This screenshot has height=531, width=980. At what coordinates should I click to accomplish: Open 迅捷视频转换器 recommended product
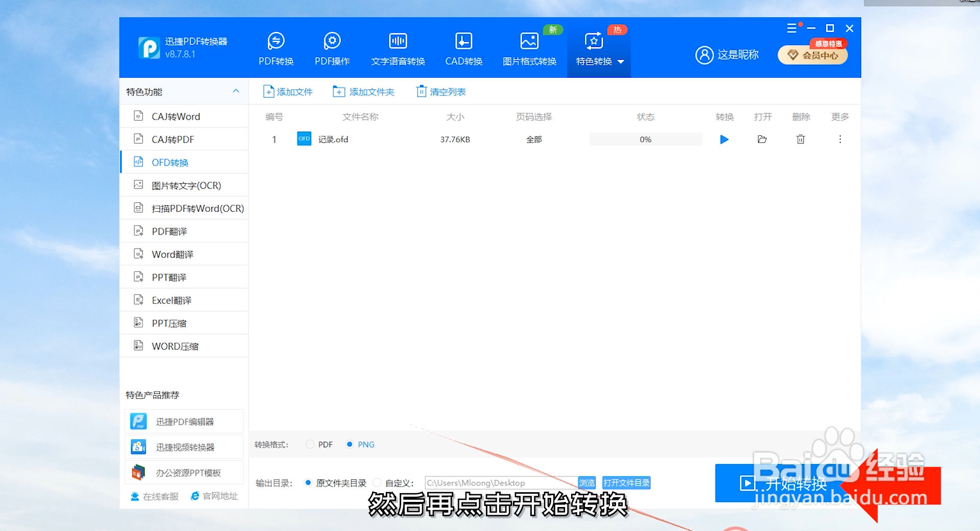(184, 447)
